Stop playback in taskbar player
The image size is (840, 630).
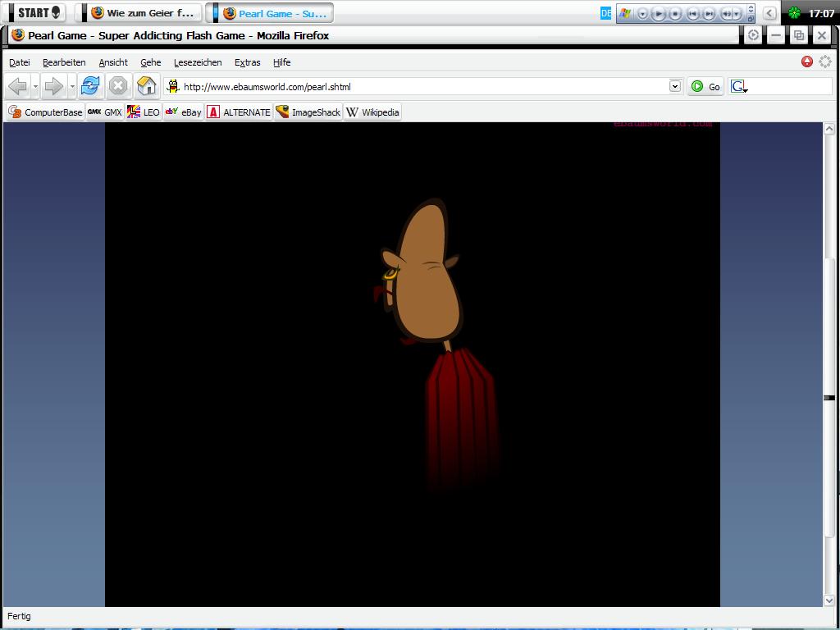(x=676, y=14)
